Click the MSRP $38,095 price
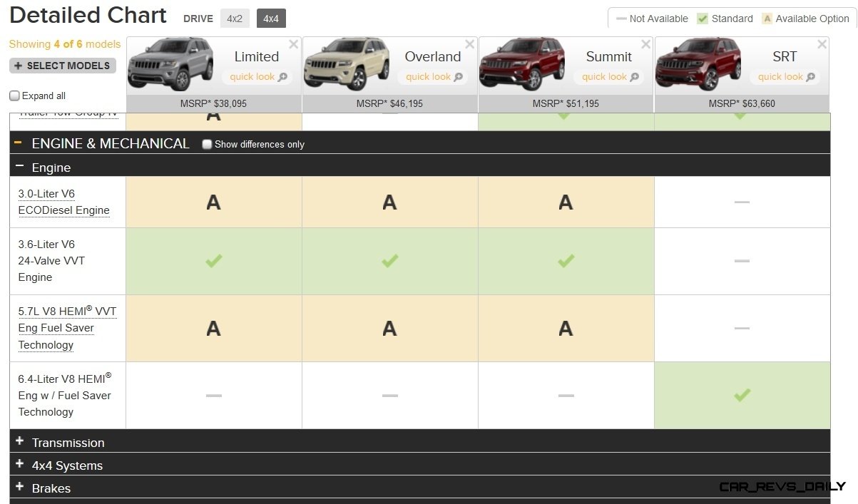 click(213, 103)
